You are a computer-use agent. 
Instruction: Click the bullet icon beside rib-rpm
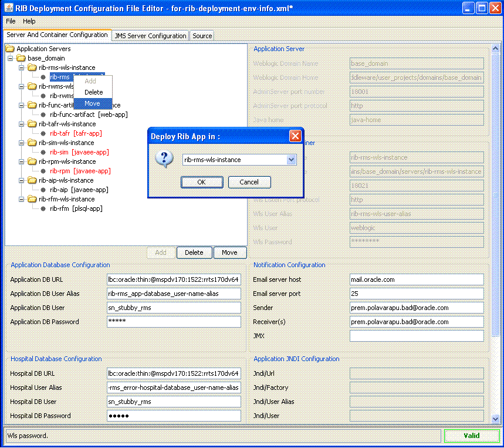pyautogui.click(x=43, y=171)
